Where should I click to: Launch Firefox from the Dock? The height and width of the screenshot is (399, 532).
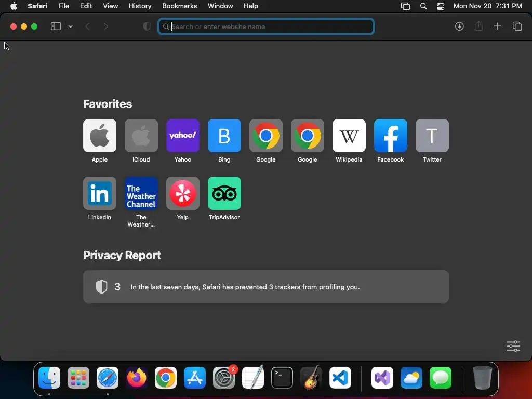coord(137,377)
